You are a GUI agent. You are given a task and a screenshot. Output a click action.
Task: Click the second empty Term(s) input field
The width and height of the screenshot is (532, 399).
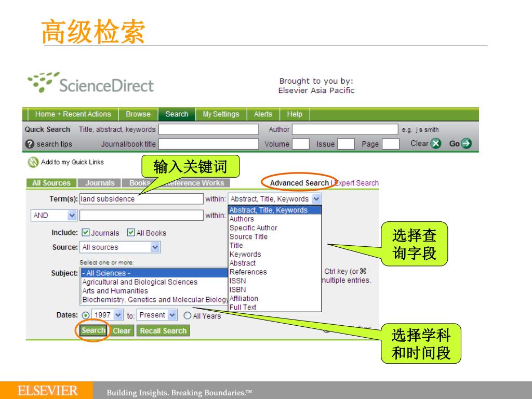(141, 215)
